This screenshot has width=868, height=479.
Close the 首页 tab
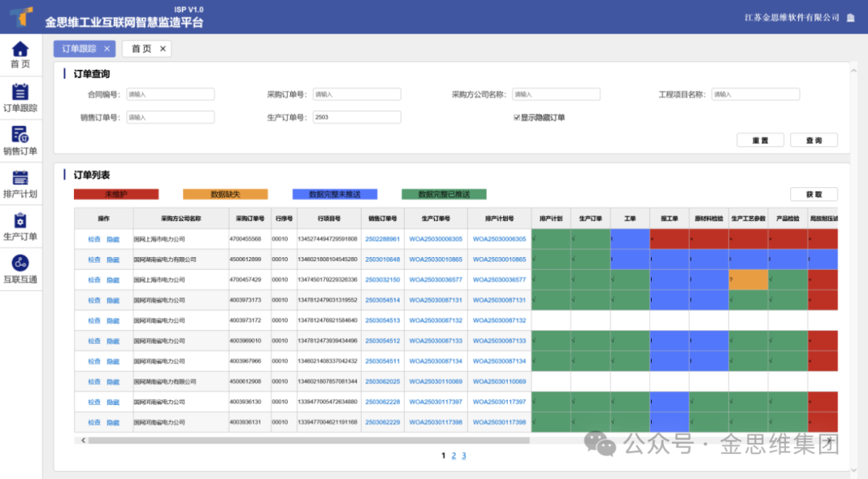162,49
